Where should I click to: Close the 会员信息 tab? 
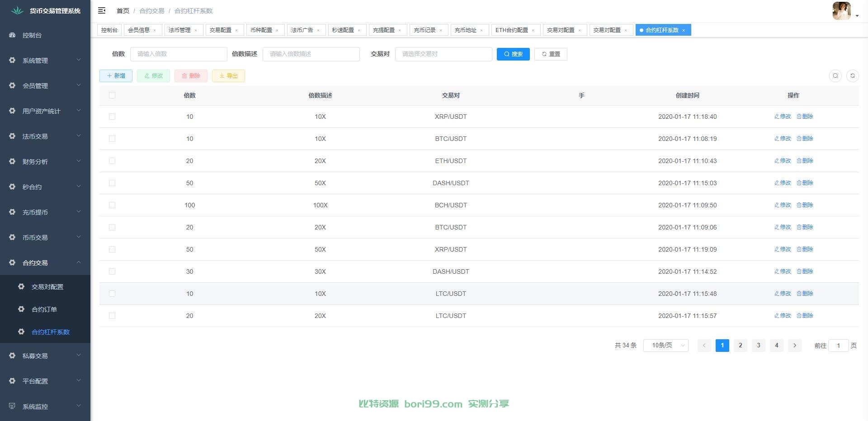pos(155,30)
